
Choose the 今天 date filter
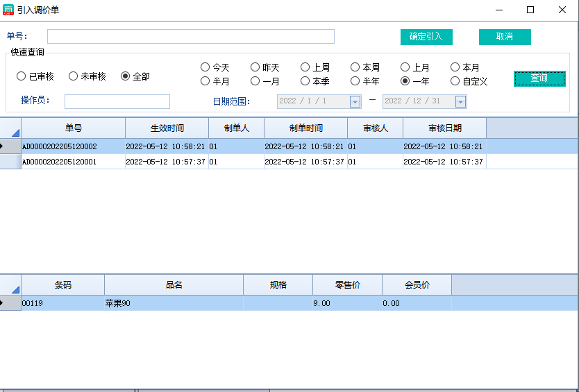(205, 67)
